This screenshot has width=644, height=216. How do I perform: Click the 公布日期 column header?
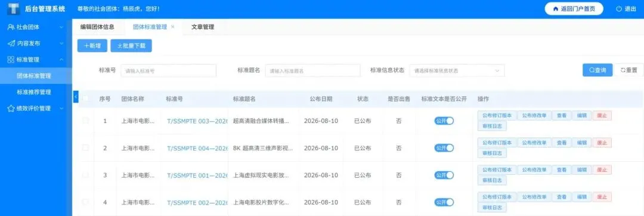(321, 99)
